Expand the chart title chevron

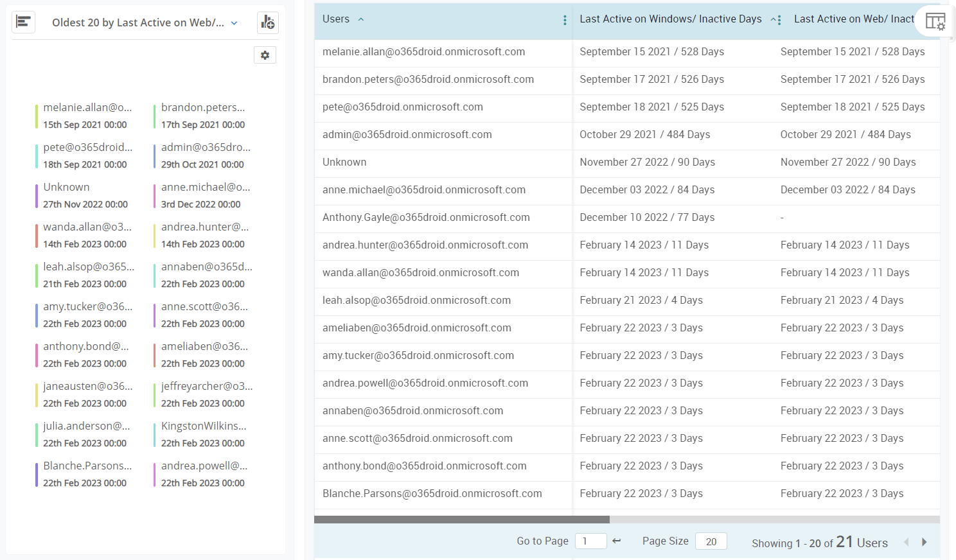point(234,22)
